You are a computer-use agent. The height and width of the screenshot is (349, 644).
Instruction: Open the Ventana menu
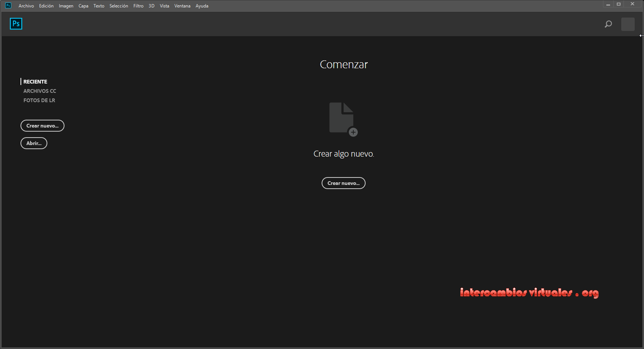tap(182, 6)
